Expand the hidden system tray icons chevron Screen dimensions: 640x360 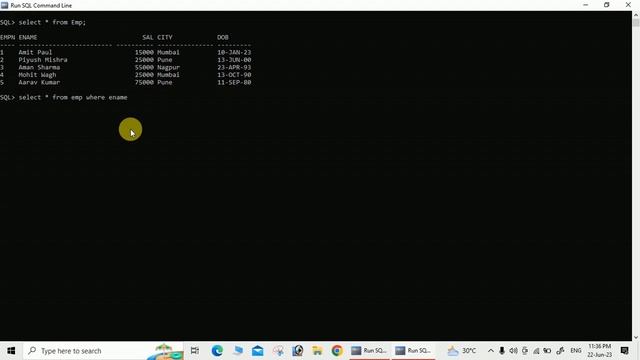pyautogui.click(x=491, y=351)
